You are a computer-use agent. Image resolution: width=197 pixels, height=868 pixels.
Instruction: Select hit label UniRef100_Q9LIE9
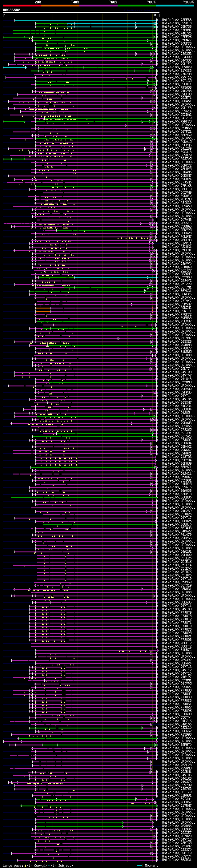point(177,64)
